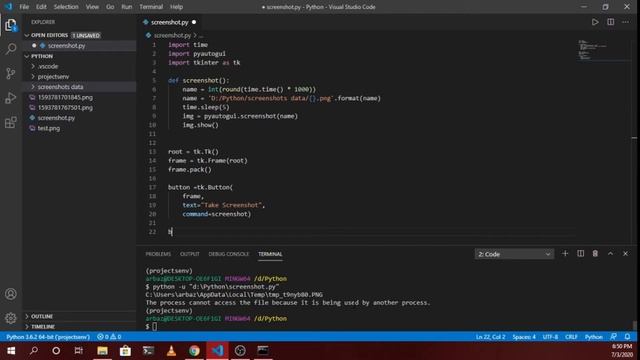640x360 pixels.
Task: Switch to the Output tab
Action: [190, 254]
